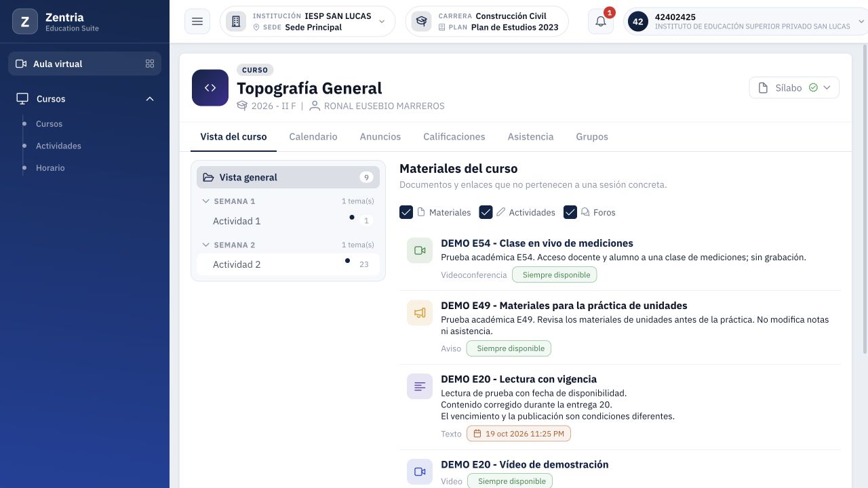Open the Actividades sidebar link
The width and height of the screenshot is (868, 488).
click(x=58, y=146)
